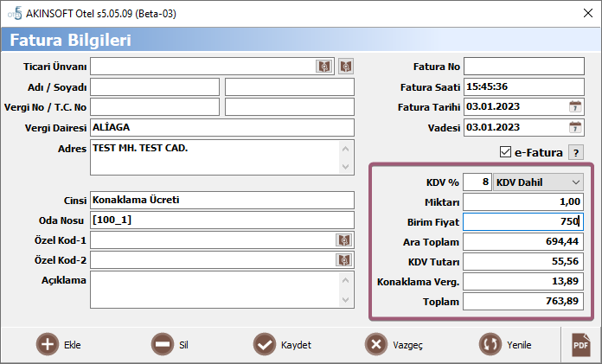
Task: Click the e-Fatura help question mark
Action: click(x=575, y=152)
